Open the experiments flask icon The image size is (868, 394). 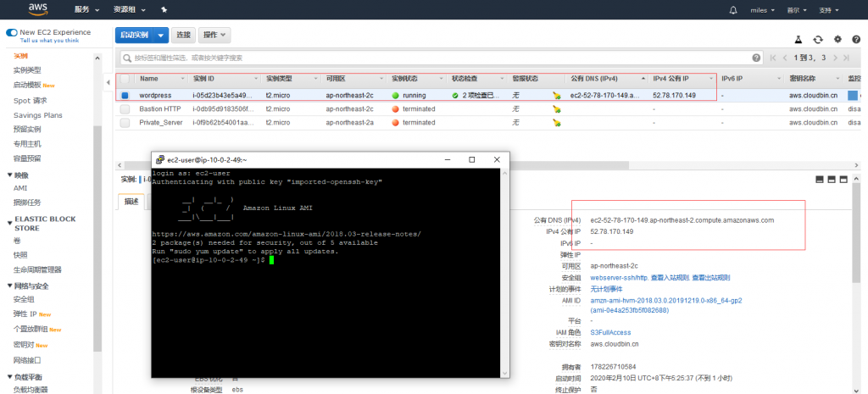pyautogui.click(x=798, y=39)
